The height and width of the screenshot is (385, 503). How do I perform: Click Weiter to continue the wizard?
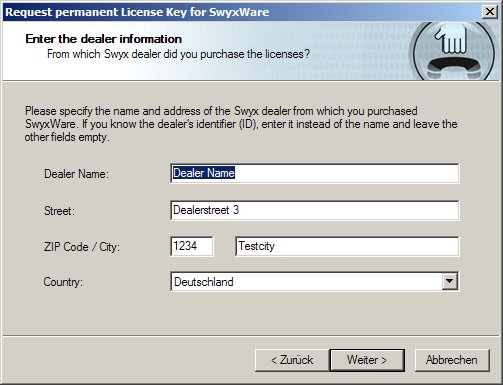point(367,360)
